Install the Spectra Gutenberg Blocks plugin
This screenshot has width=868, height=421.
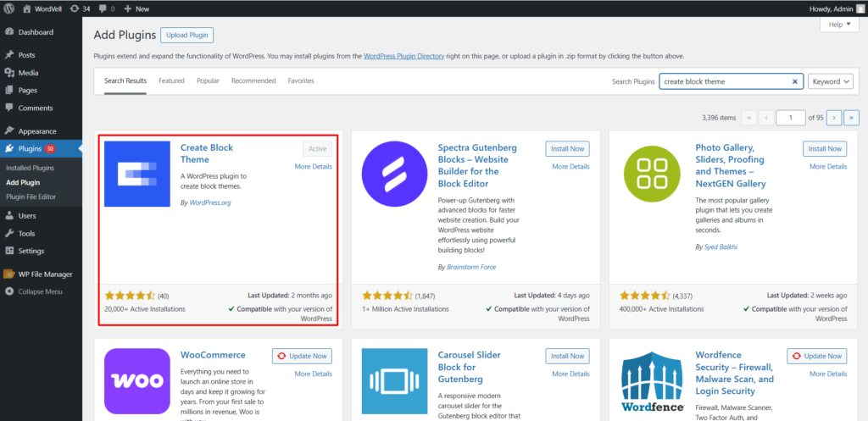pos(567,149)
